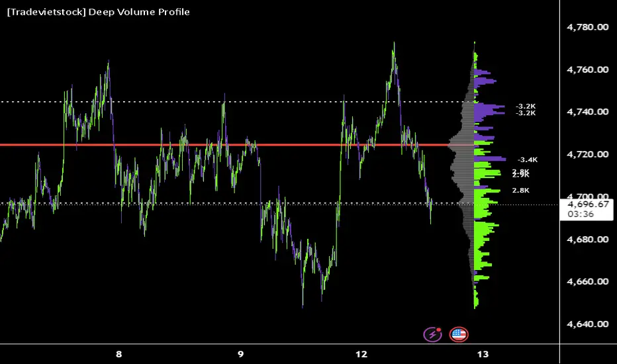Screen dimensions: 617x364
Task: Click the US flag session icon
Action: 459,334
